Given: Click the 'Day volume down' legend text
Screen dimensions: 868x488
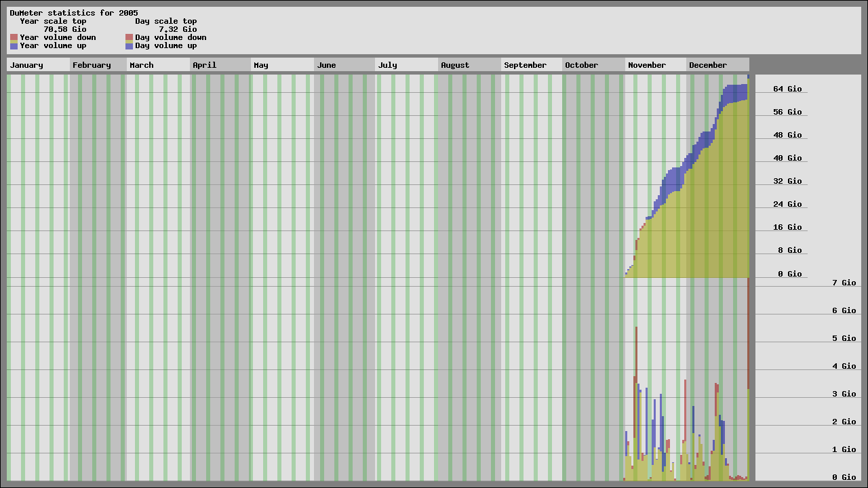Looking at the screenshot, I should click(171, 37).
